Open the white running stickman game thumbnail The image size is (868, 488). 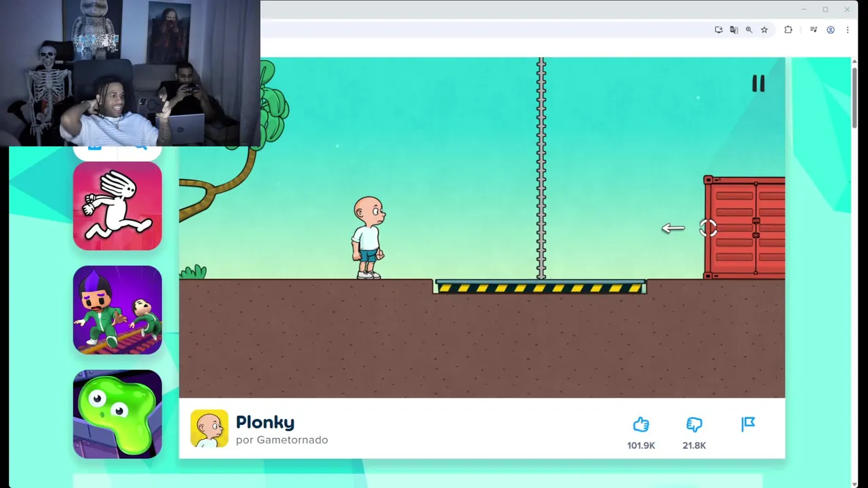coord(117,206)
